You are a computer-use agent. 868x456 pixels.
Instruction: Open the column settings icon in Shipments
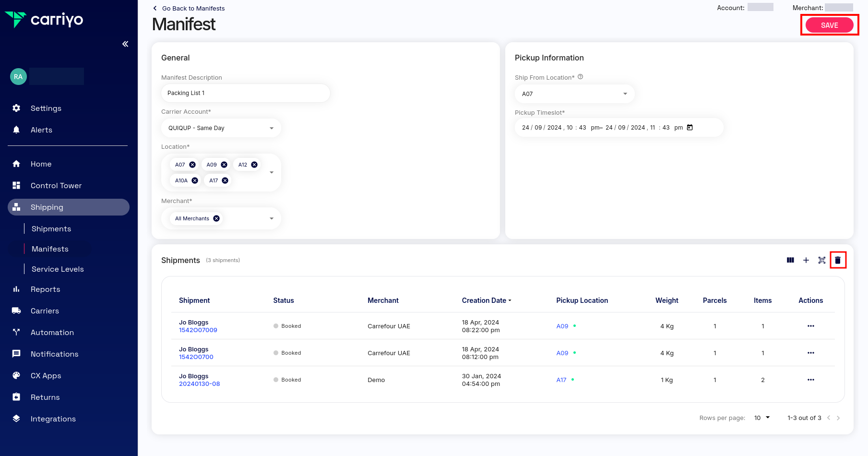pyautogui.click(x=790, y=260)
